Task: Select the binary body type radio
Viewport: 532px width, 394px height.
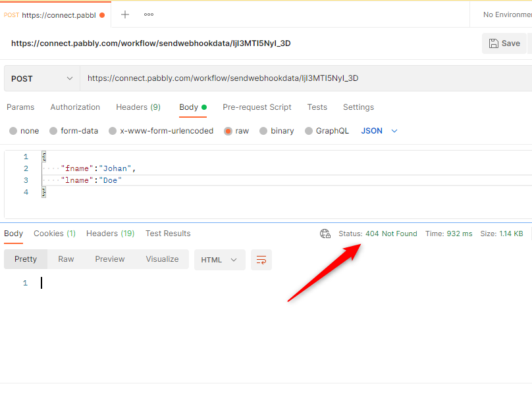Action: click(x=263, y=131)
